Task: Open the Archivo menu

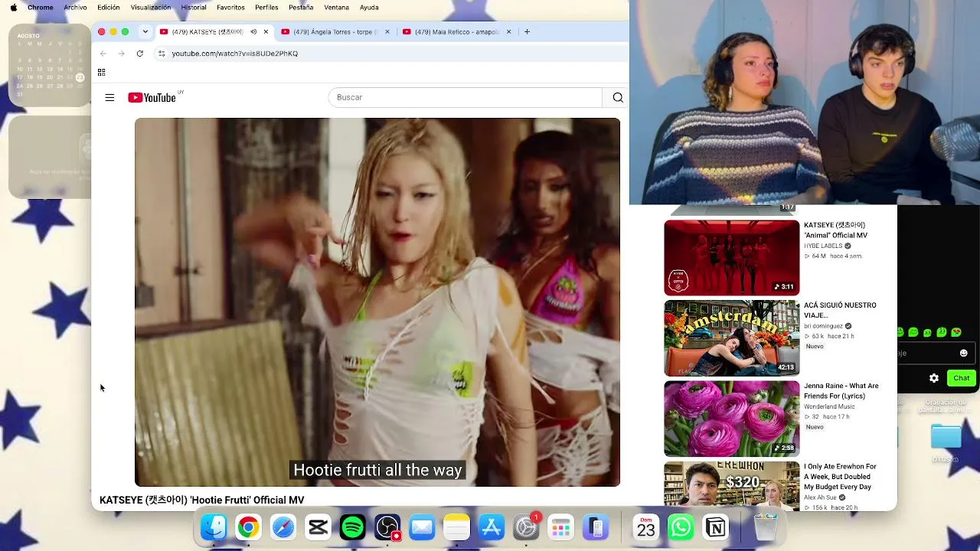Action: [75, 8]
